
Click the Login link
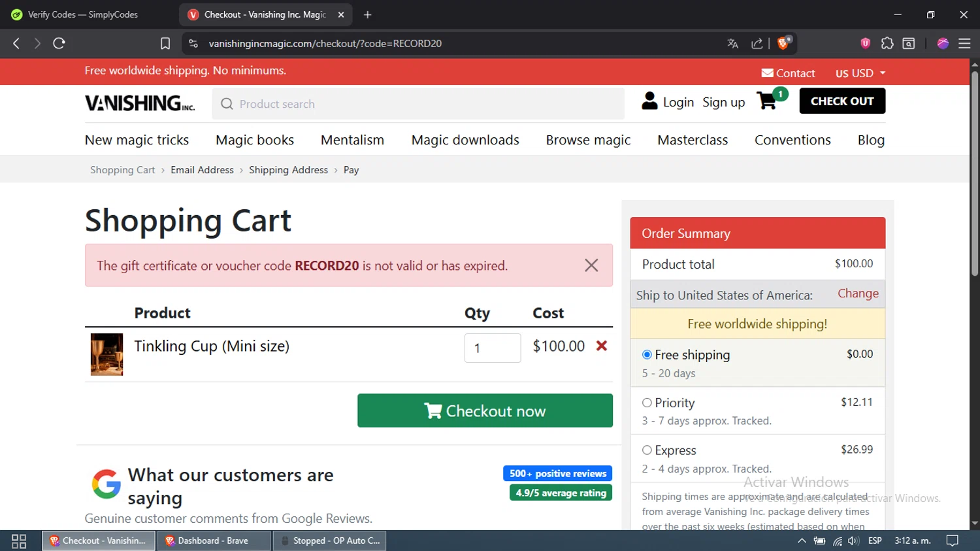click(x=678, y=102)
